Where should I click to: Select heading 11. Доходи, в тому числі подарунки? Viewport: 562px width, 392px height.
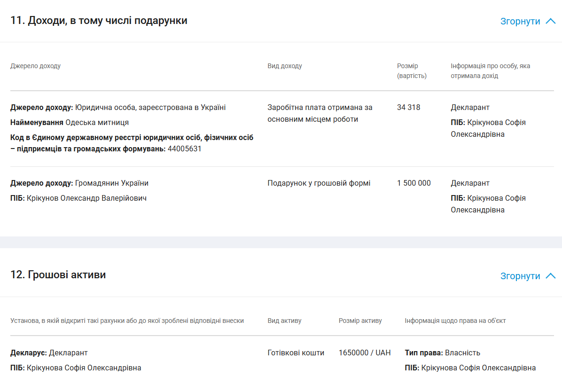99,20
